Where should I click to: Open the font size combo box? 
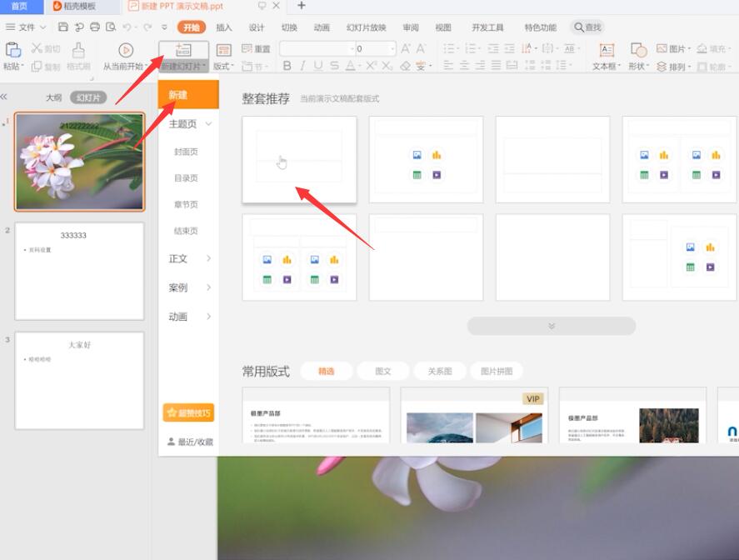coord(375,48)
